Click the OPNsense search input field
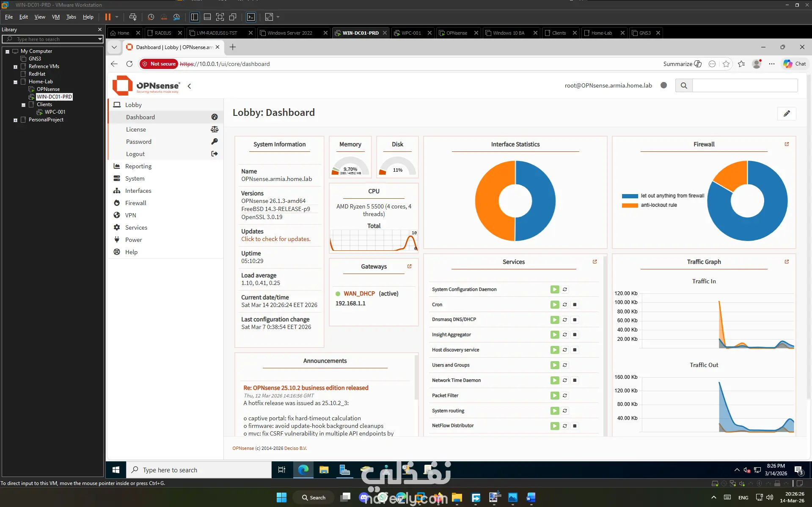 745,85
